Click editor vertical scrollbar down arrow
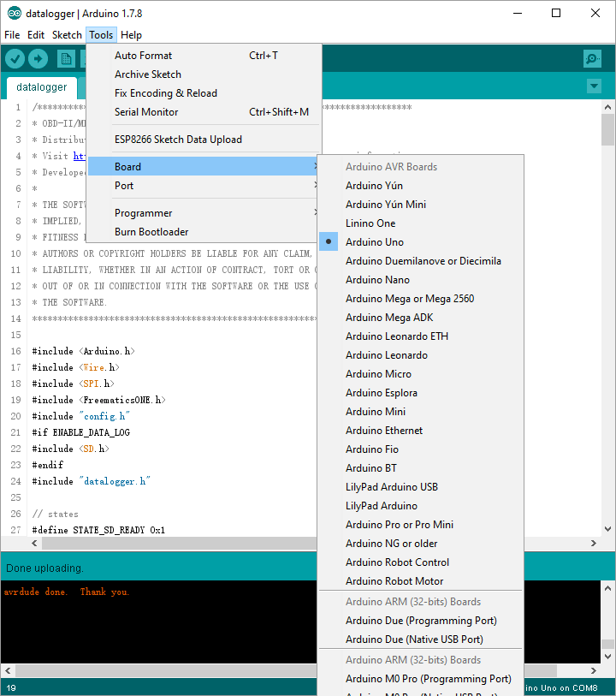 pos(607,529)
